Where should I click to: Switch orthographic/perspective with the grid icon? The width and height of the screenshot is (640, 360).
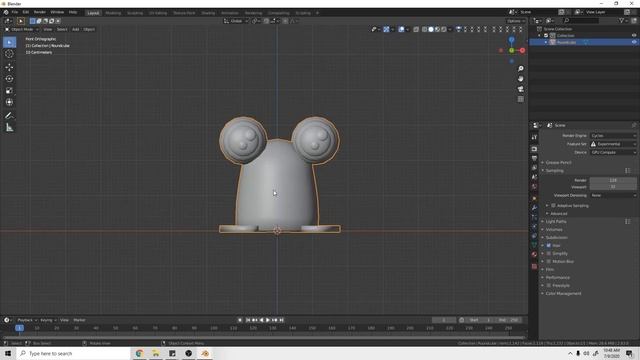[x=520, y=99]
